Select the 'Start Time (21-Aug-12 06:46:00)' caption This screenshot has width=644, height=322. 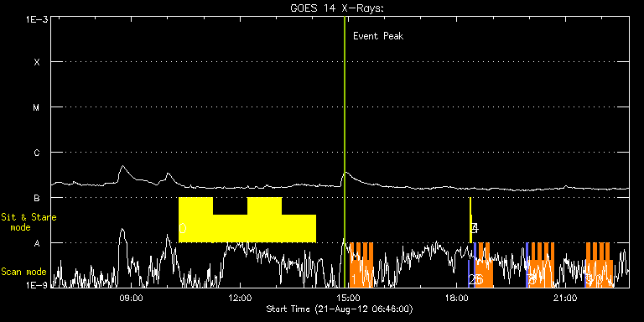pyautogui.click(x=340, y=309)
